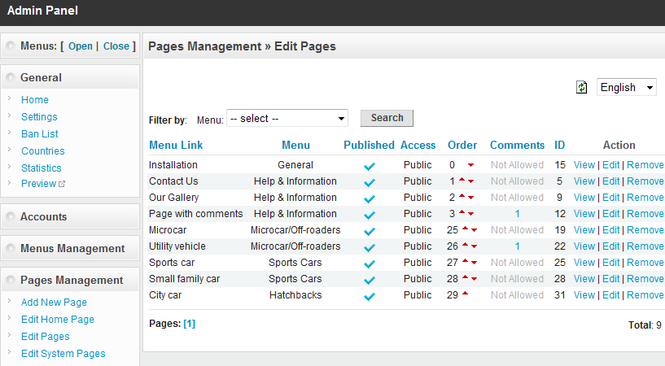View the Microcar page
The image size is (665, 366).
point(584,230)
